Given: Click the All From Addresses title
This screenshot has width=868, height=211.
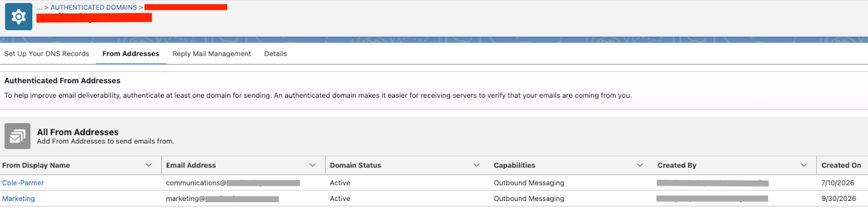Looking at the screenshot, I should (78, 132).
